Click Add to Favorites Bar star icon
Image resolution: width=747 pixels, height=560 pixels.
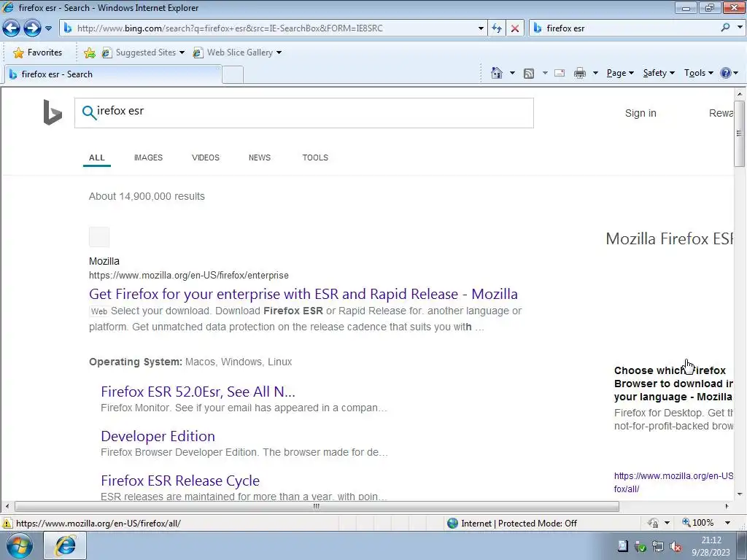(89, 52)
